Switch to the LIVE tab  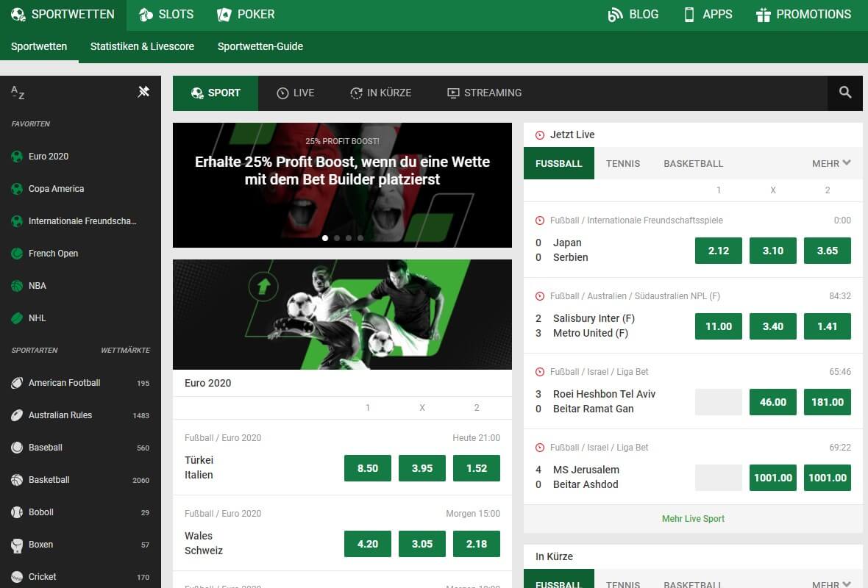pyautogui.click(x=296, y=93)
